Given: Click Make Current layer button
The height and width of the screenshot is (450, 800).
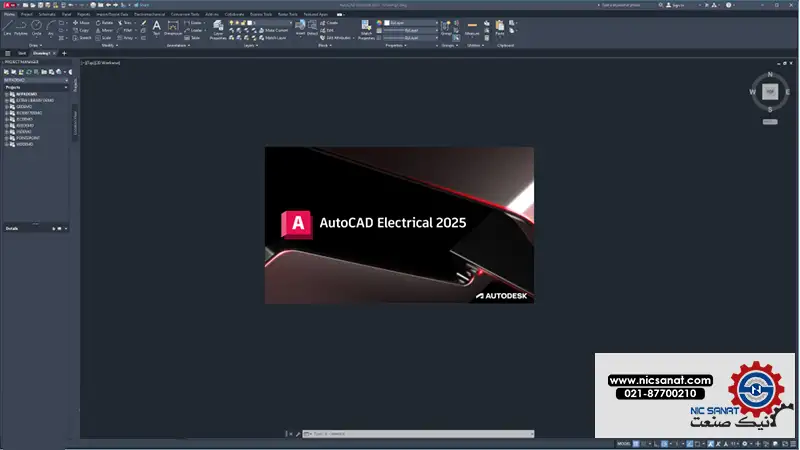Looking at the screenshot, I should [x=273, y=31].
